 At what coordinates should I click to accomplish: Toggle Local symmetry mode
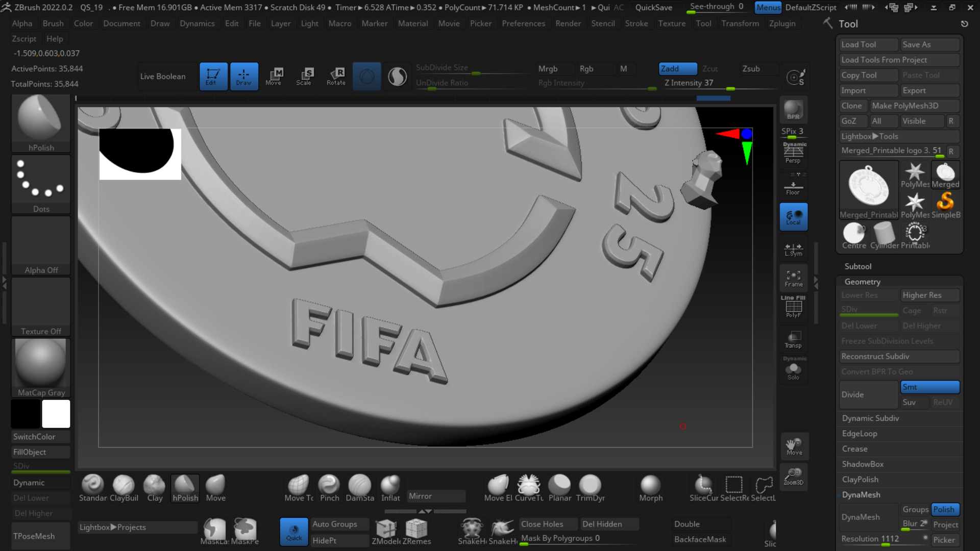click(793, 217)
